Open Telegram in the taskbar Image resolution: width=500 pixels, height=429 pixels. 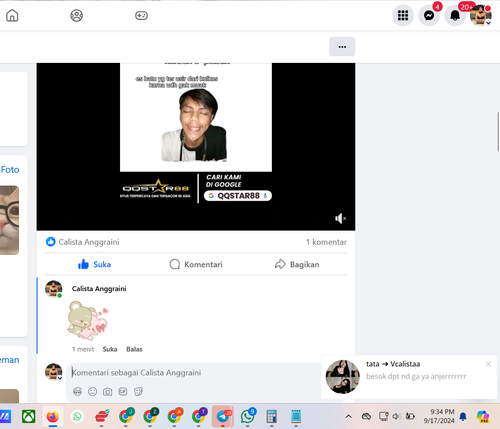coord(223,416)
